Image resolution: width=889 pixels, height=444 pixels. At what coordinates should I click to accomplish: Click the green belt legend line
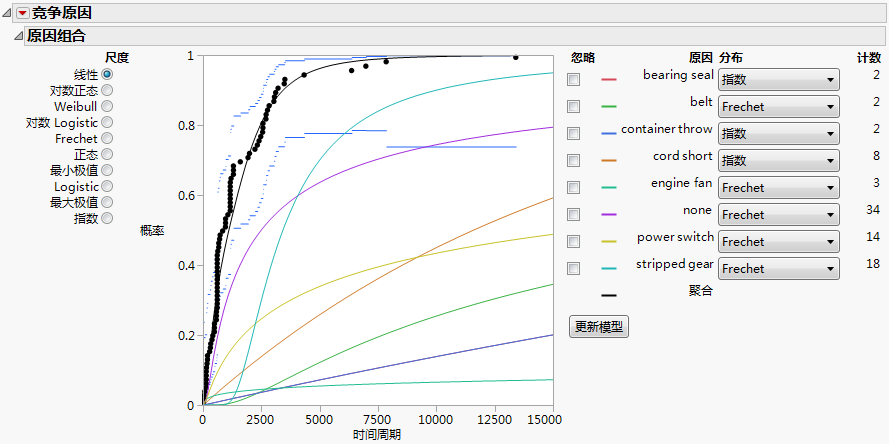point(609,107)
